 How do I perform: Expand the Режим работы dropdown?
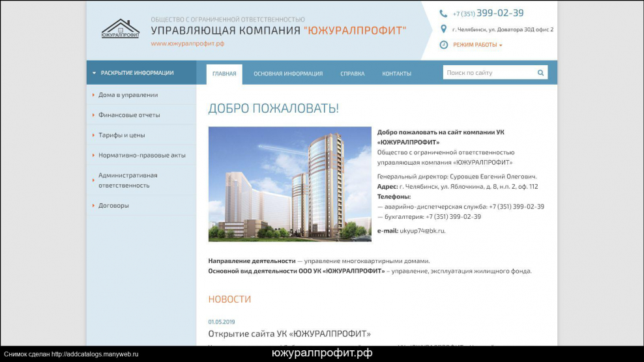pyautogui.click(x=478, y=45)
